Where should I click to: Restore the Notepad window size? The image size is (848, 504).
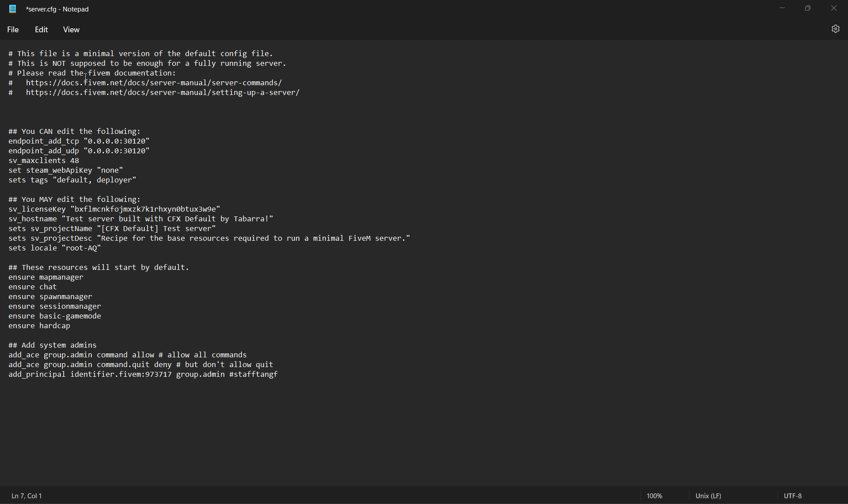pyautogui.click(x=808, y=8)
